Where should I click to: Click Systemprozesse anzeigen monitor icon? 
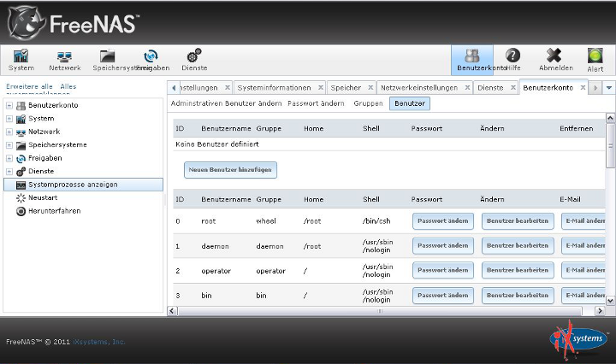coord(21,185)
